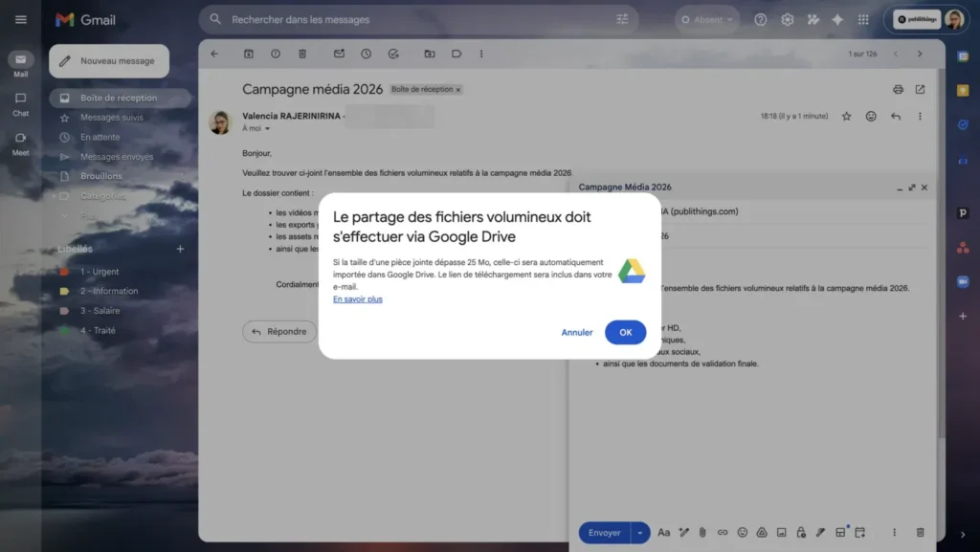
Task: Open more compose options menu
Action: click(x=894, y=533)
